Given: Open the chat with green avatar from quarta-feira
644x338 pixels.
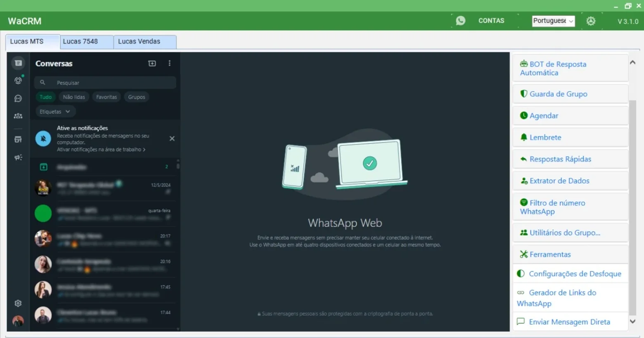Looking at the screenshot, I should [105, 214].
